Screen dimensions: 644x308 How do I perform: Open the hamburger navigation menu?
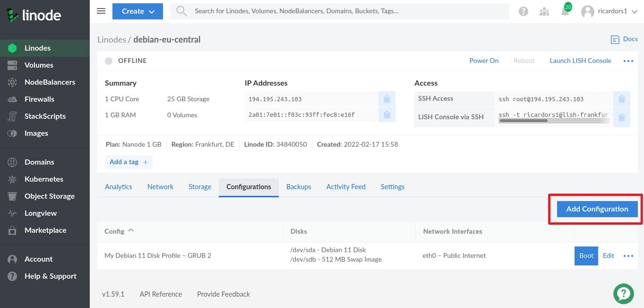[x=101, y=11]
